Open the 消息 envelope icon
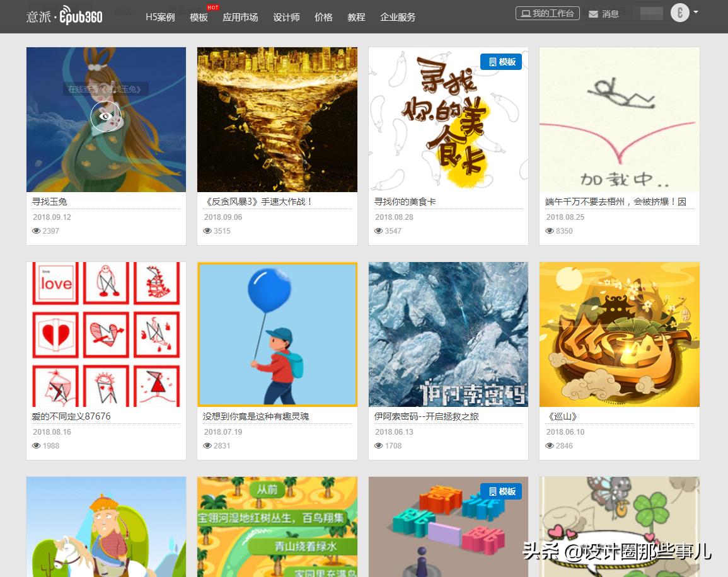 point(593,14)
